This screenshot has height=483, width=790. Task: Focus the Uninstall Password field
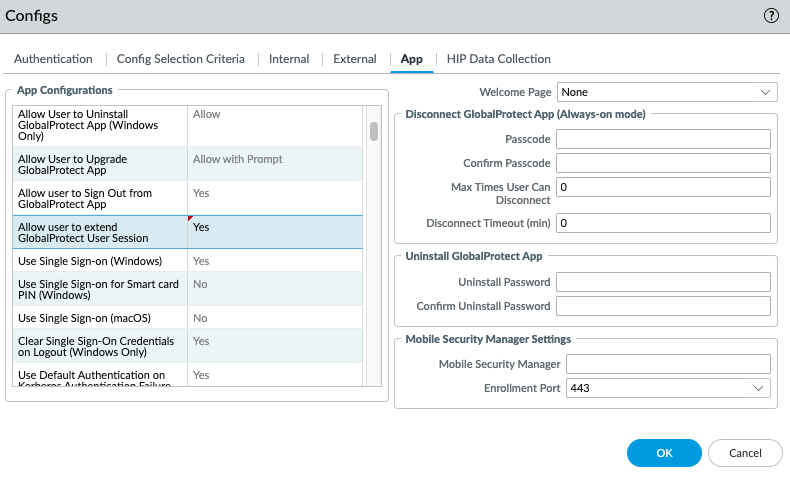(662, 282)
